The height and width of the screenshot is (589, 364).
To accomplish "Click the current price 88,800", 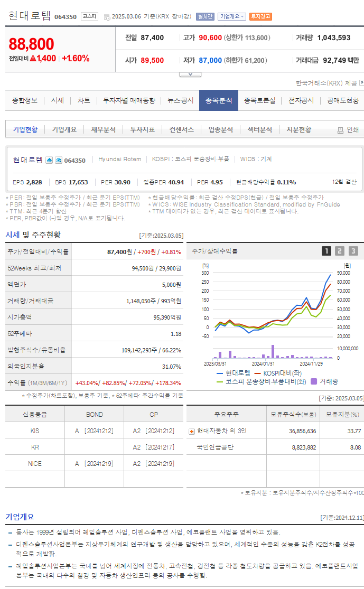I will click(32, 44).
